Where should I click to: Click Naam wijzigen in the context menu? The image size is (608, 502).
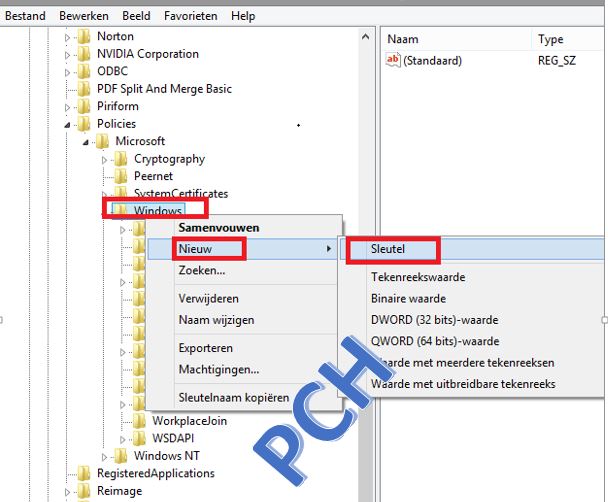[216, 320]
